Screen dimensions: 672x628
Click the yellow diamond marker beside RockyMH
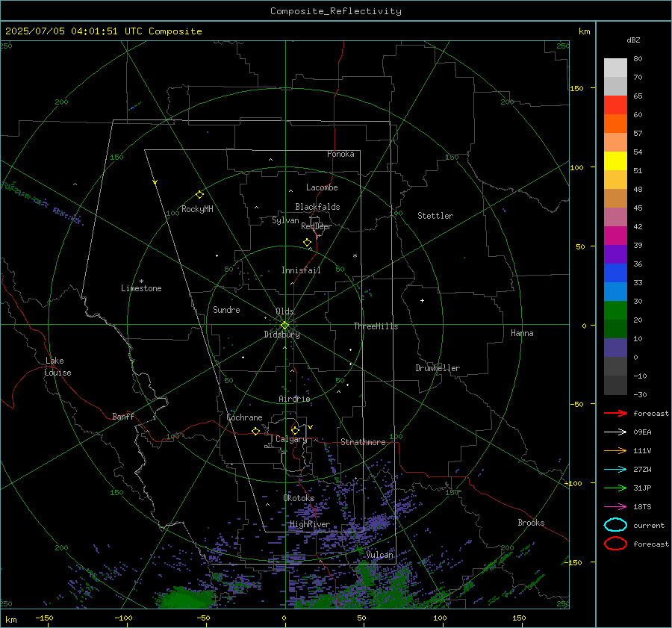tap(199, 195)
